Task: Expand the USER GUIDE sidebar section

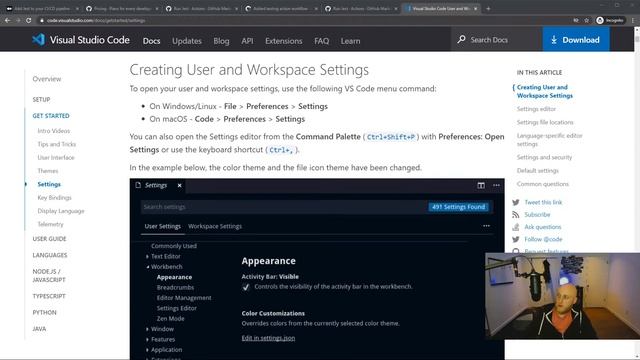Action: 49,239
